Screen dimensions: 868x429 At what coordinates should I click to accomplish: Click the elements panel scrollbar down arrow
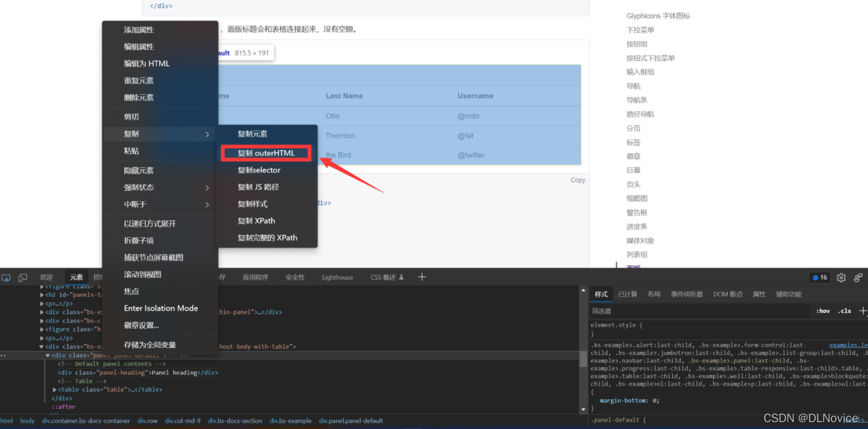coord(583,409)
